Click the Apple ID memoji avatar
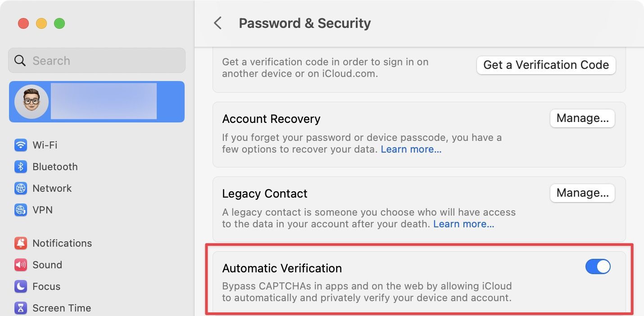The width and height of the screenshot is (644, 316). click(x=32, y=102)
